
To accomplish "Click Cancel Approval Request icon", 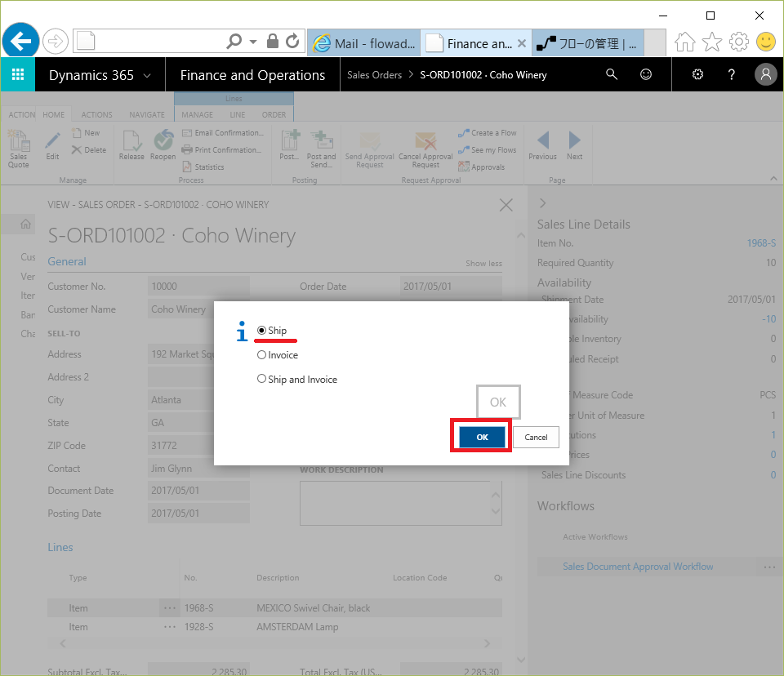I will (425, 150).
